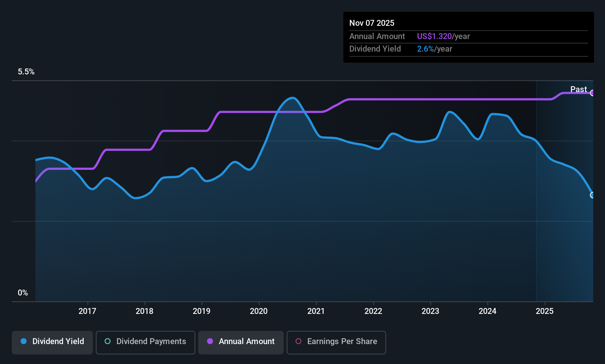This screenshot has height=364, width=605.
Task: Click the 2017 axis label
Action: (x=87, y=311)
